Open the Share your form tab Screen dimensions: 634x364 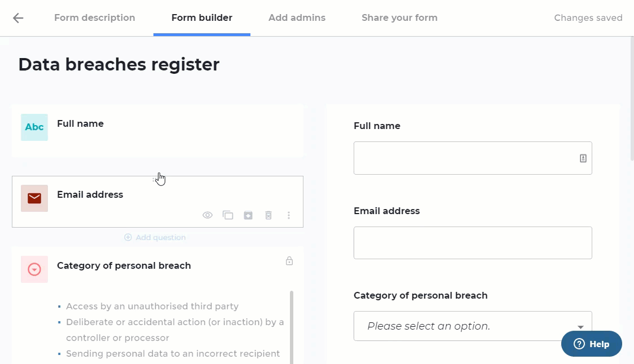[399, 18]
